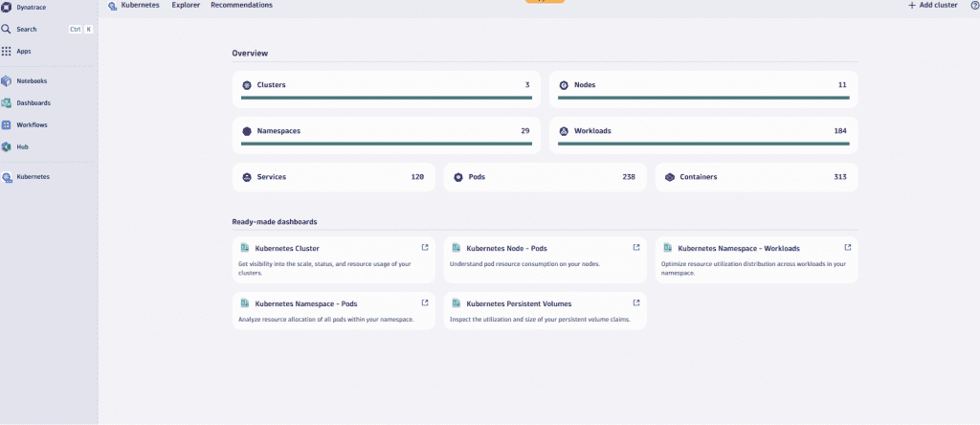Open the Apps label in sidebar
The image size is (980, 425).
pos(24,52)
